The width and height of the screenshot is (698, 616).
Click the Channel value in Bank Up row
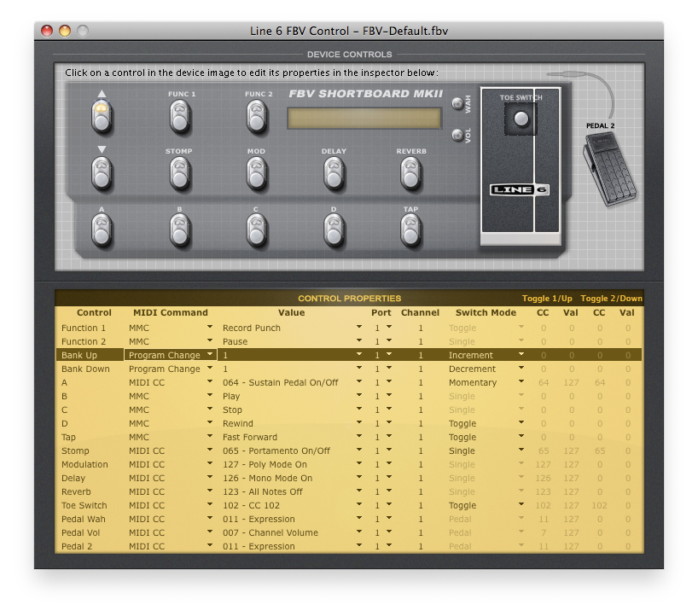420,355
